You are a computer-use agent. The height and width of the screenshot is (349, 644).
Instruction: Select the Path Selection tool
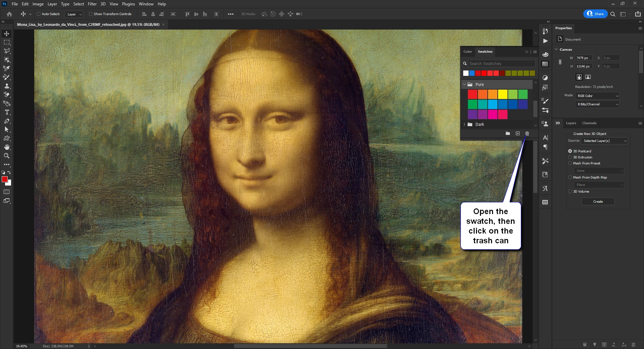tap(7, 130)
